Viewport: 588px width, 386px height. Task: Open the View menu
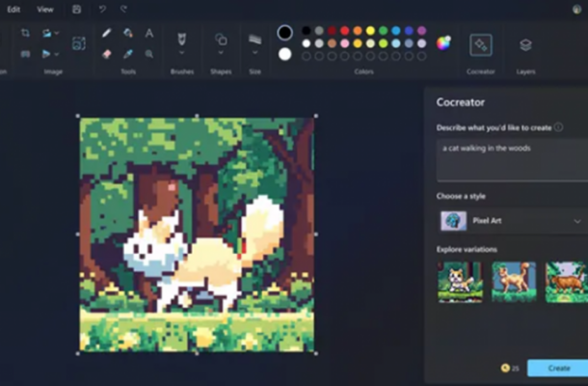coord(45,10)
